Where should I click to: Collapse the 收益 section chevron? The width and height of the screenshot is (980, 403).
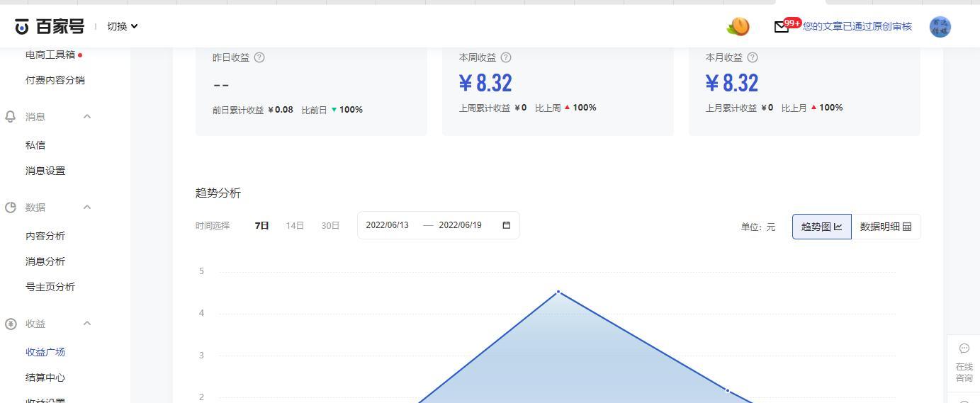(87, 323)
